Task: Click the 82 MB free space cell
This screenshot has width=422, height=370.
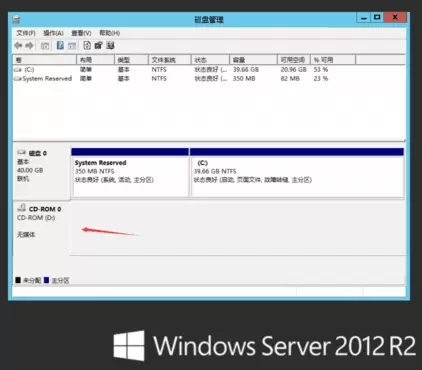Action: coord(290,79)
